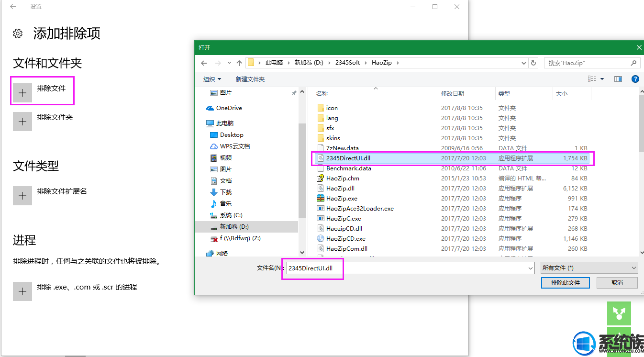Click the back arrow in Open dialog

pos(204,63)
